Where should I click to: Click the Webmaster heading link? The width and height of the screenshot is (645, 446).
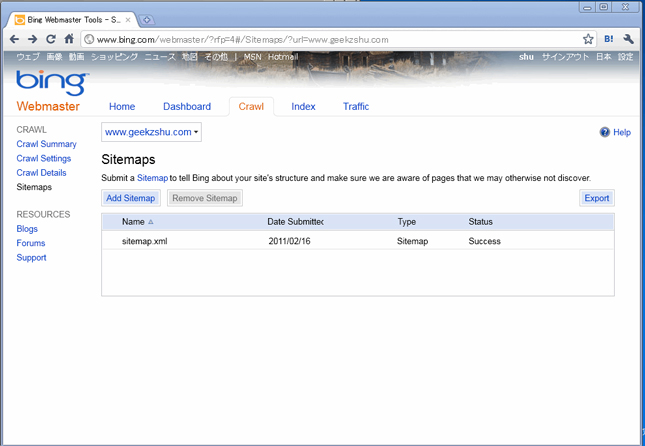(48, 106)
